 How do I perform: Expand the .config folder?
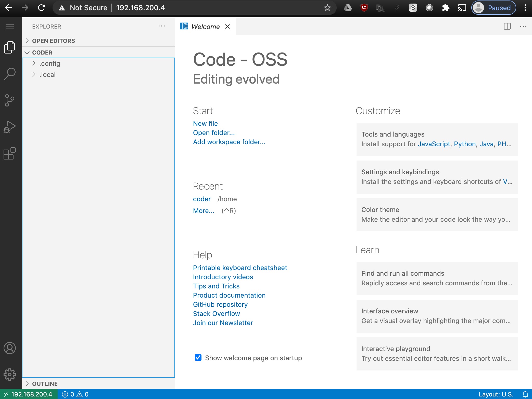98,63
